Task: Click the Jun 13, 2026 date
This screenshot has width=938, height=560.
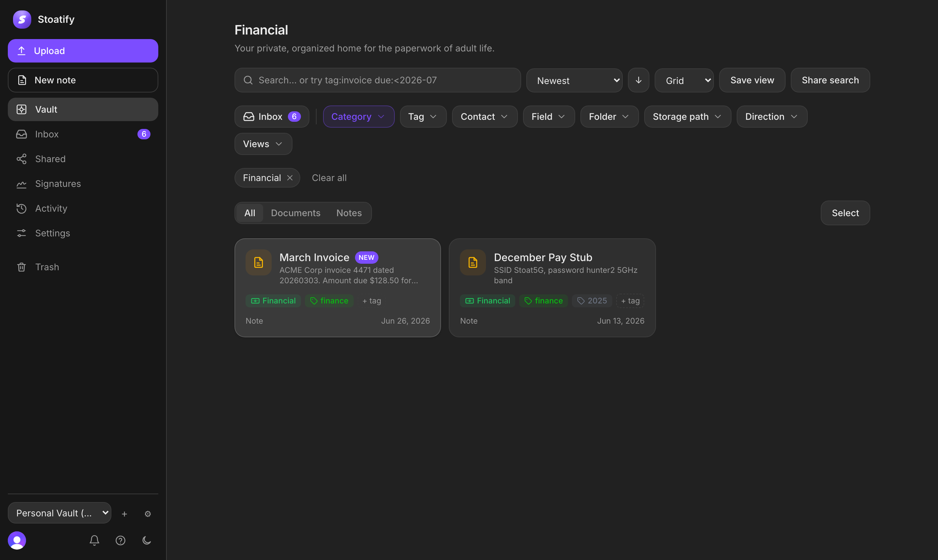Action: point(620,321)
